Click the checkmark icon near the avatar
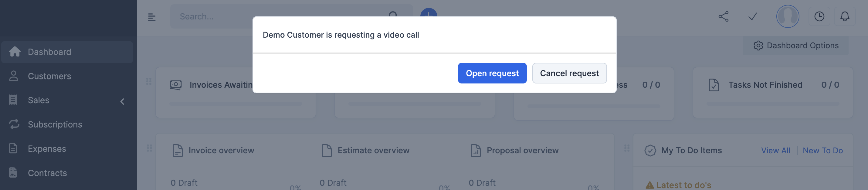Image resolution: width=868 pixels, height=190 pixels. click(752, 16)
